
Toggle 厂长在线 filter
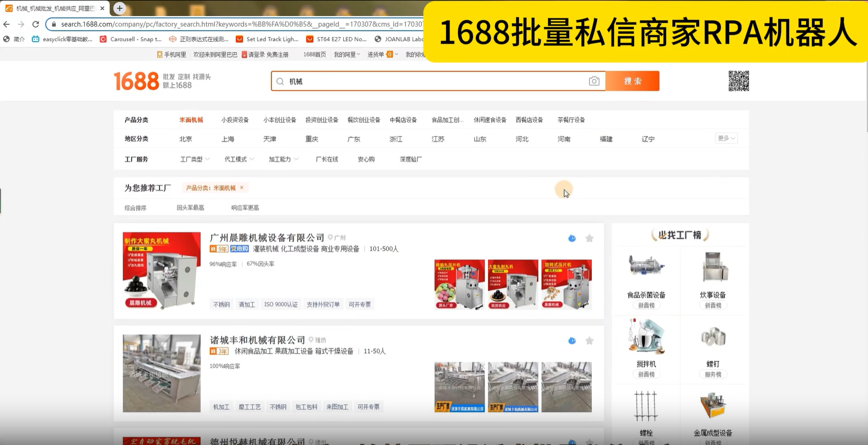click(327, 159)
